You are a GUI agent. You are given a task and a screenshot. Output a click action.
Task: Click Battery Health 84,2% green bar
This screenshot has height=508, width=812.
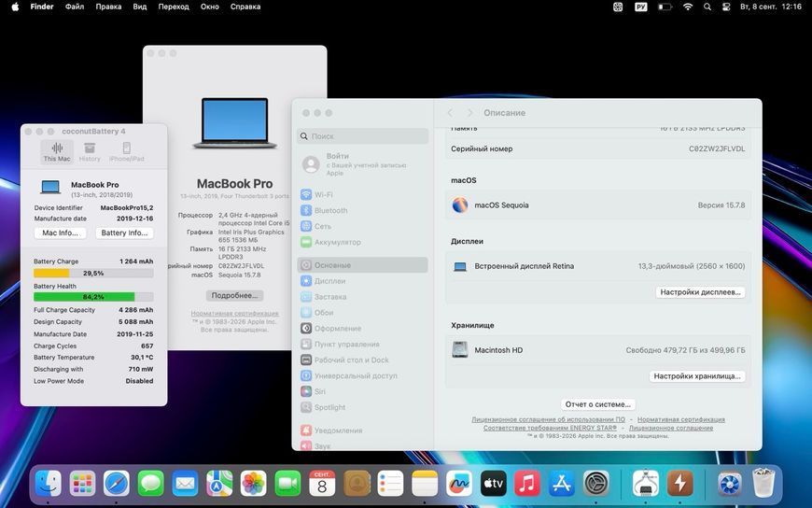(93, 297)
